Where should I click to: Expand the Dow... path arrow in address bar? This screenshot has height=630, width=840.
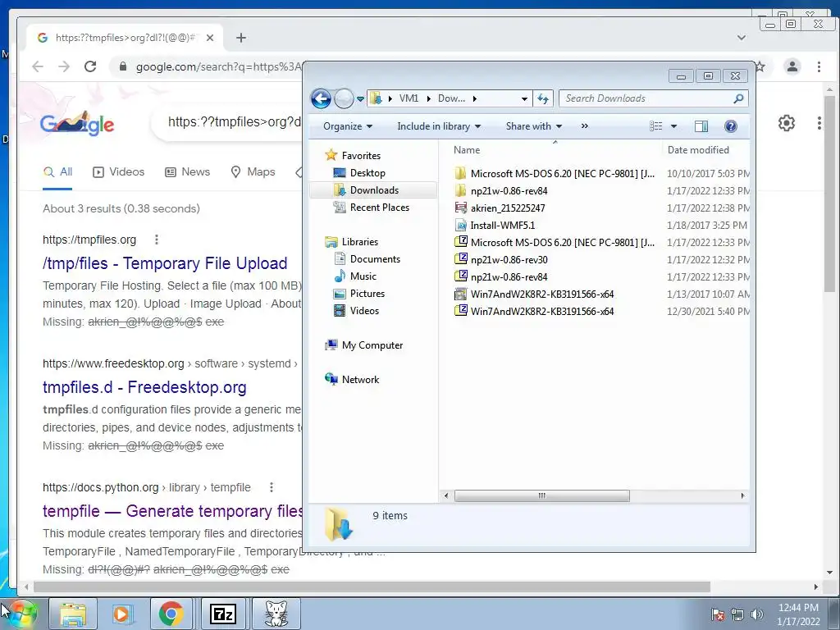pos(475,98)
